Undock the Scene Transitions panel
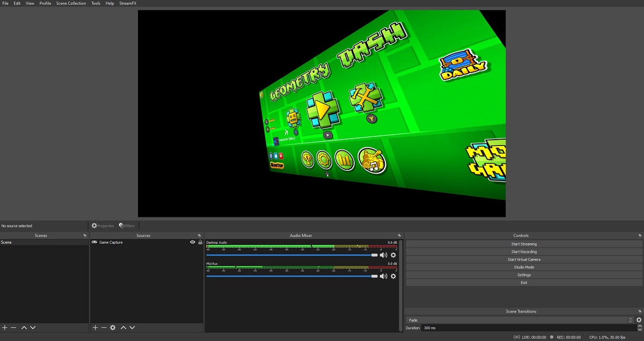Image resolution: width=644 pixels, height=341 pixels. pos(640,311)
